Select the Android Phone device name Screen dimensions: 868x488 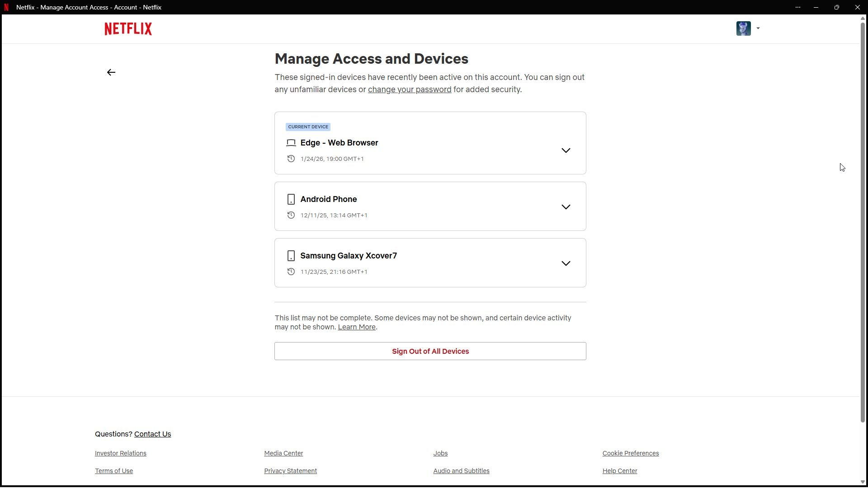[x=329, y=199]
